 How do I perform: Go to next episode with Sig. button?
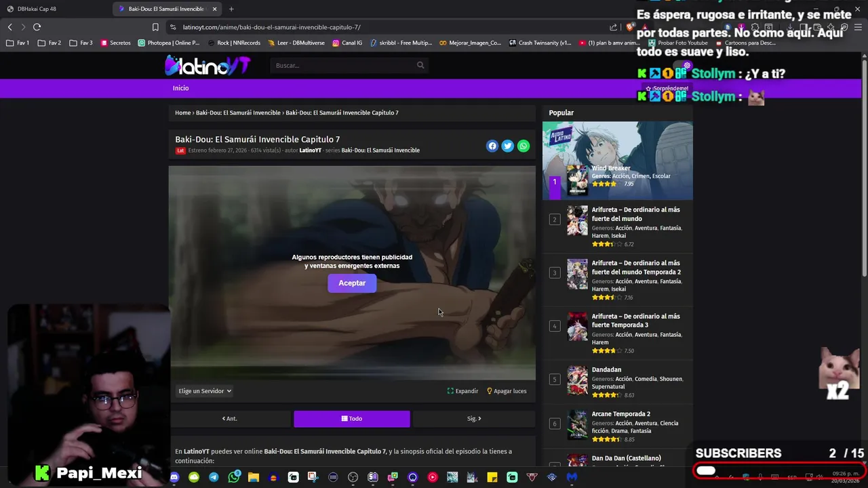(x=474, y=419)
